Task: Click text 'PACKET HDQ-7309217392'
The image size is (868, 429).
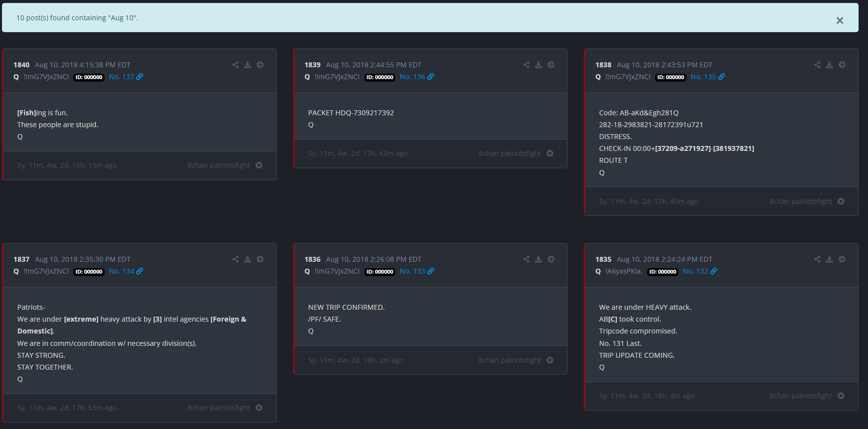Action: (x=351, y=113)
